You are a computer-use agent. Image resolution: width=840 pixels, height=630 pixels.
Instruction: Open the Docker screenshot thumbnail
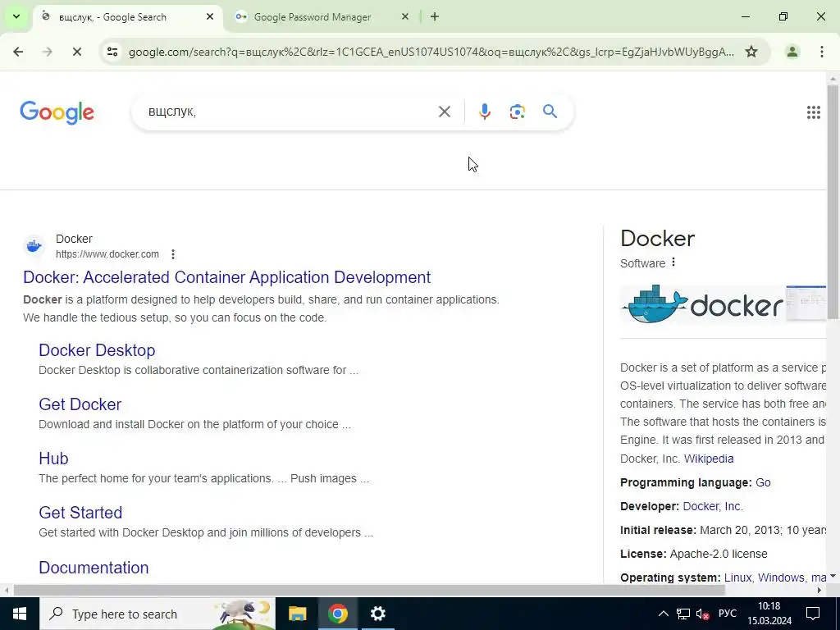tap(806, 304)
